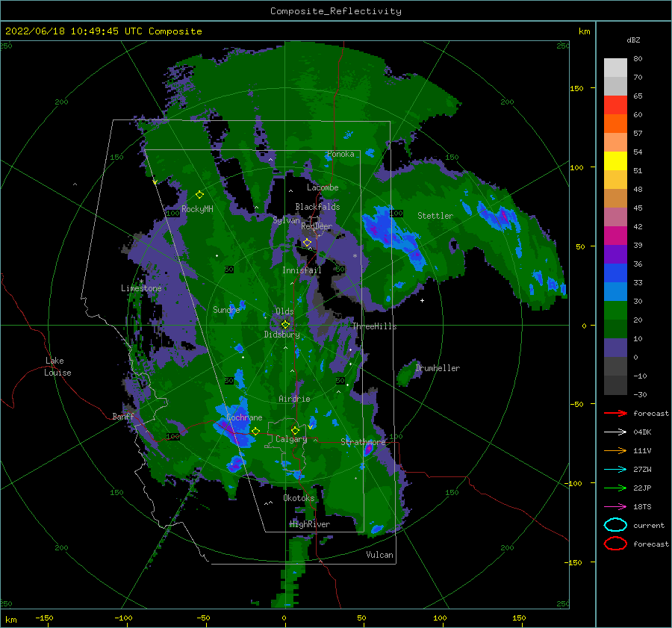Viewport: 672px width, 628px height.
Task: Click the Drumheller town label
Action: click(x=438, y=368)
